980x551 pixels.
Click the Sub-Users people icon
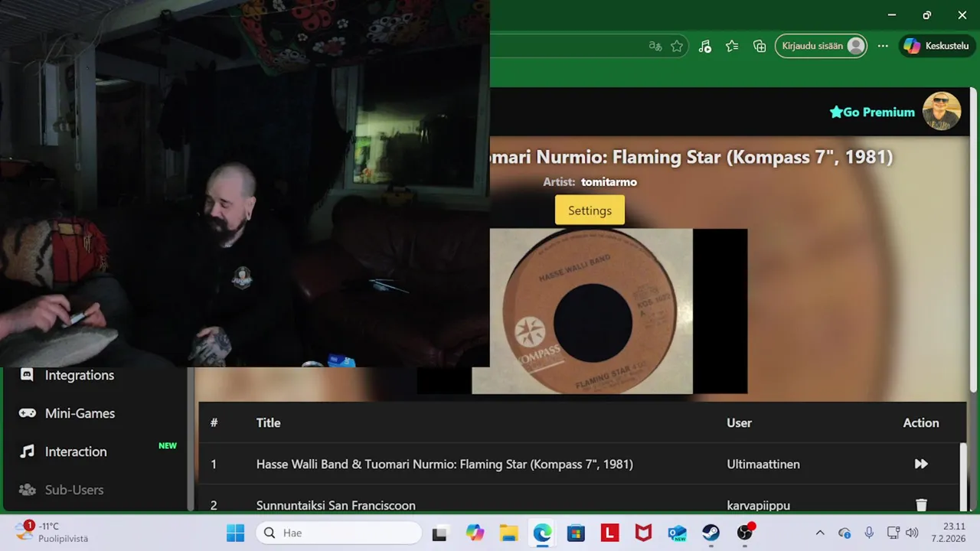pyautogui.click(x=27, y=490)
